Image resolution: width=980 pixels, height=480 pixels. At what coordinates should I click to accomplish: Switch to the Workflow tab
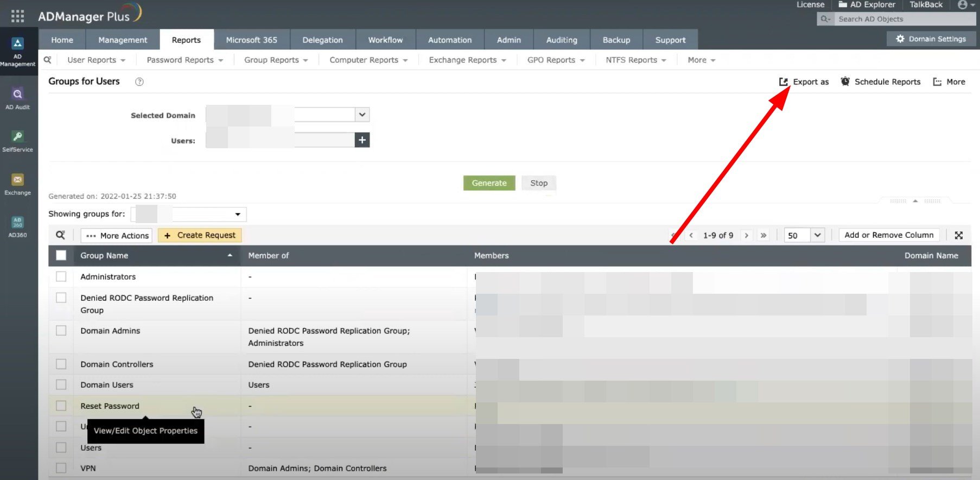point(385,40)
